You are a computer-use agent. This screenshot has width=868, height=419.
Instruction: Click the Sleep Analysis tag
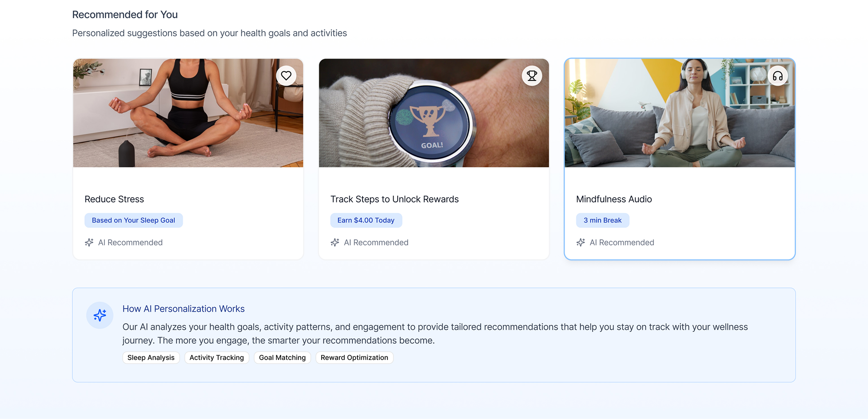151,358
